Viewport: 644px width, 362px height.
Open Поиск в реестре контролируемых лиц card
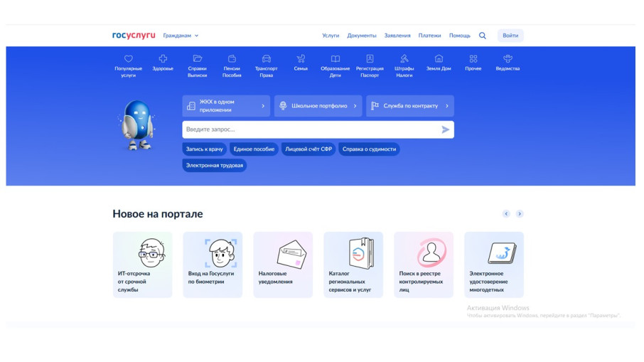(424, 265)
